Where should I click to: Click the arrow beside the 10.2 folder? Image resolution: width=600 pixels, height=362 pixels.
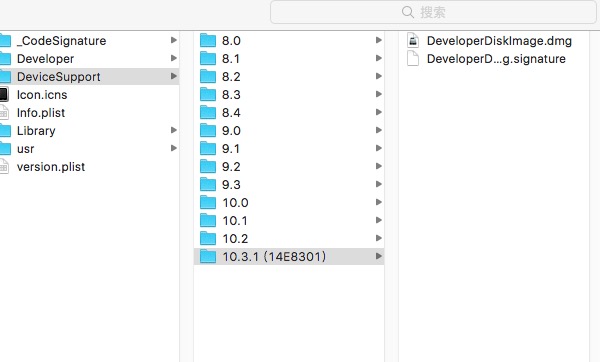tap(379, 238)
